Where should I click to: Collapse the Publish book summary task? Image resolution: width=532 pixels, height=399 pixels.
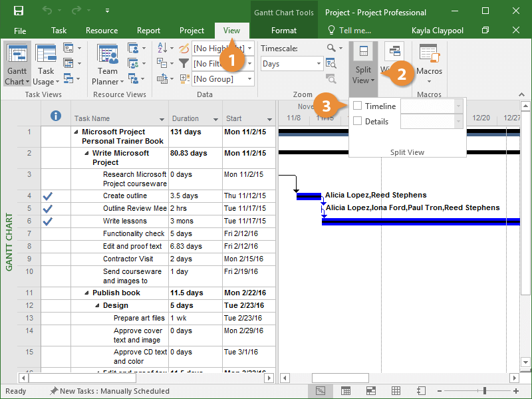click(86, 293)
